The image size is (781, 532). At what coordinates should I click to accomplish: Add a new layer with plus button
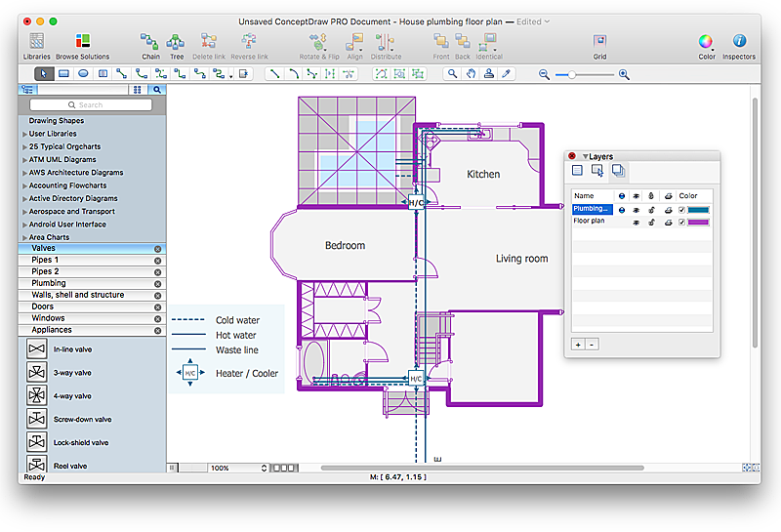pyautogui.click(x=577, y=344)
